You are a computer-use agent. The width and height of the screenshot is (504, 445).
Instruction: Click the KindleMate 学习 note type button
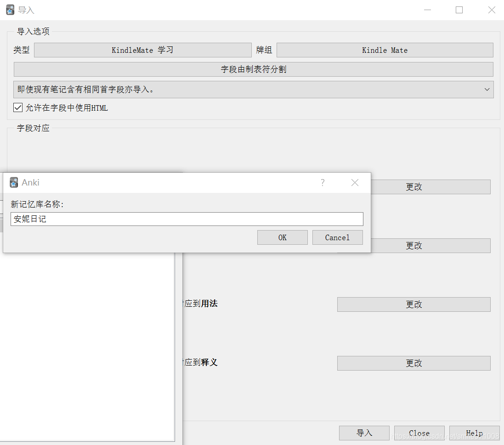click(x=143, y=50)
